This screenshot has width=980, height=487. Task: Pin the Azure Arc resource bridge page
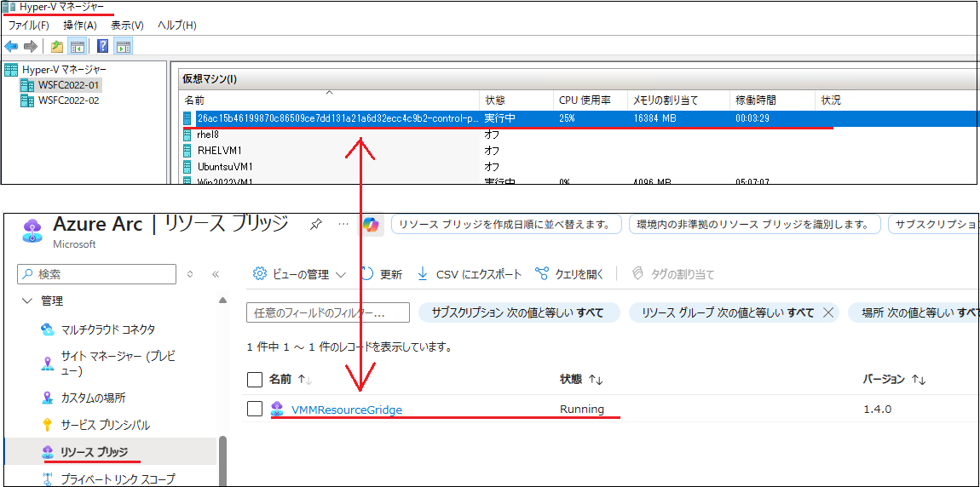pos(316,225)
